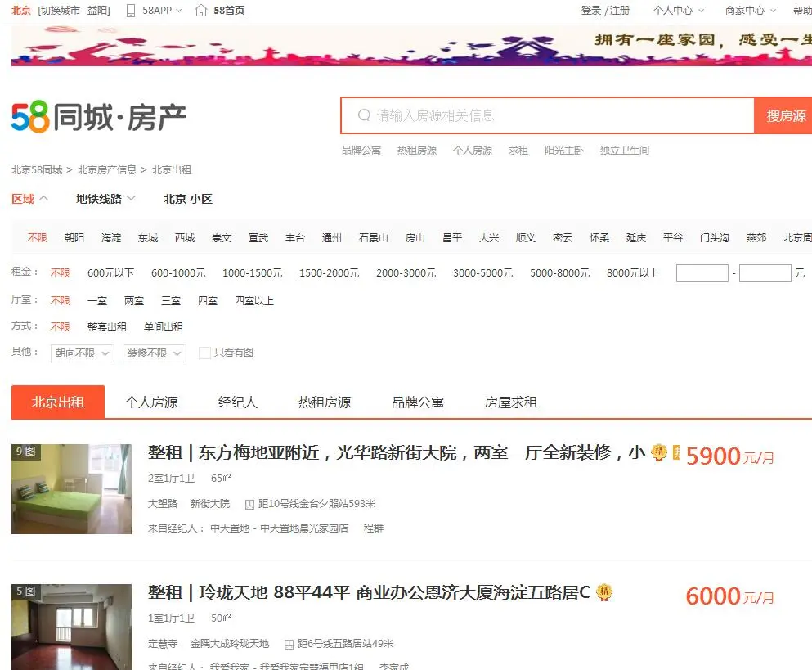Image resolution: width=812 pixels, height=670 pixels.
Task: Click the minimum rent input box
Action: (702, 273)
